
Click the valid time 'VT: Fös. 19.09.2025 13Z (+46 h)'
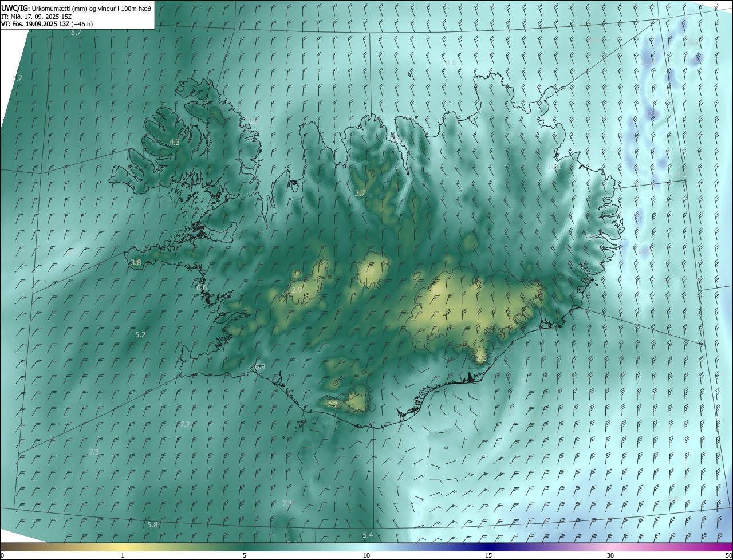[x=47, y=24]
